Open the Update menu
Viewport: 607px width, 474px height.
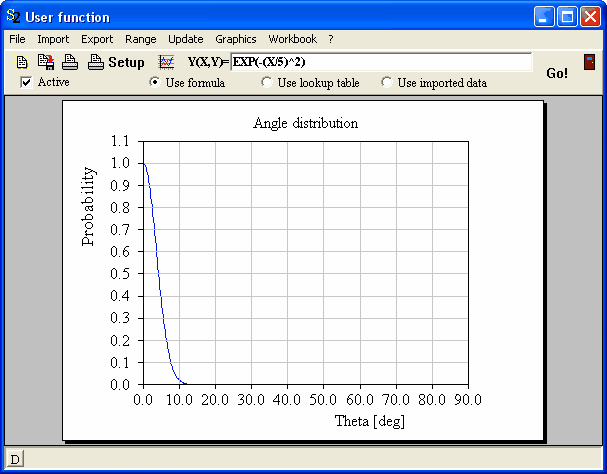[x=185, y=39]
